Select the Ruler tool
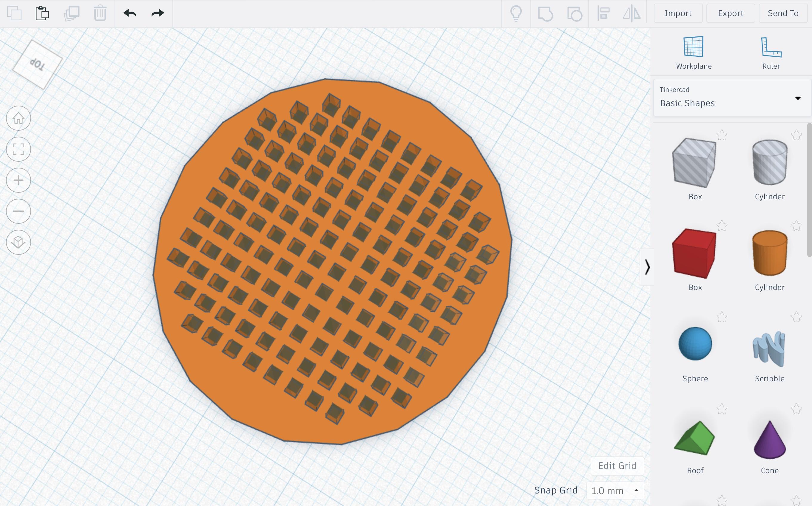Image resolution: width=812 pixels, height=506 pixels. [x=771, y=53]
